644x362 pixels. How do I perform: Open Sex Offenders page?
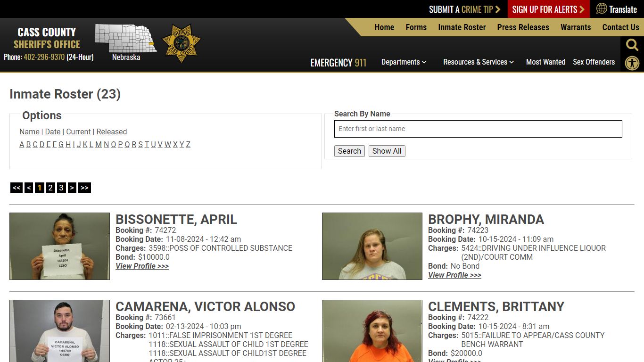point(594,62)
